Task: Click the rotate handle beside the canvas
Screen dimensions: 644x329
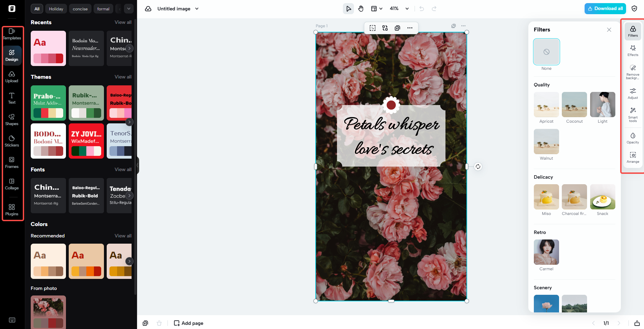Action: [x=478, y=167]
